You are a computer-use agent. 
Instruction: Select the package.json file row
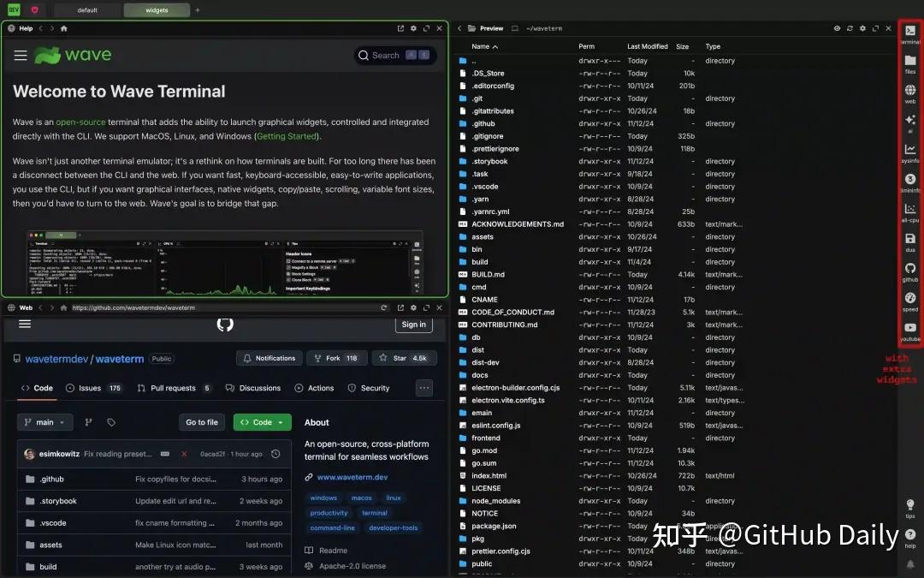(x=674, y=526)
